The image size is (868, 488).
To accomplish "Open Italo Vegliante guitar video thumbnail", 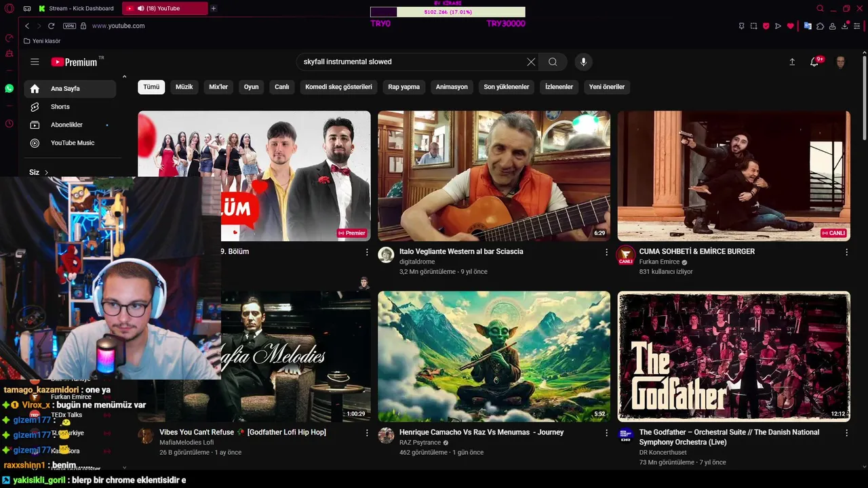I will click(x=494, y=176).
